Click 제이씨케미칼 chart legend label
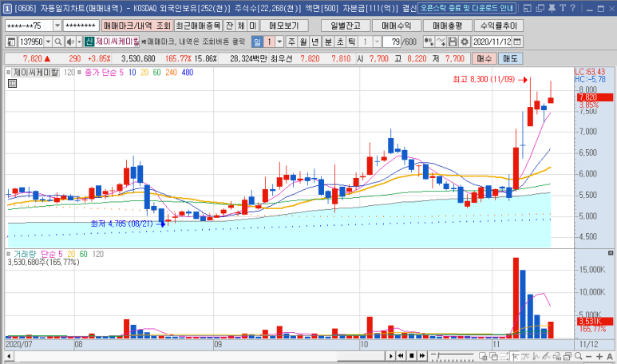The height and width of the screenshot is (364, 617). tap(36, 73)
